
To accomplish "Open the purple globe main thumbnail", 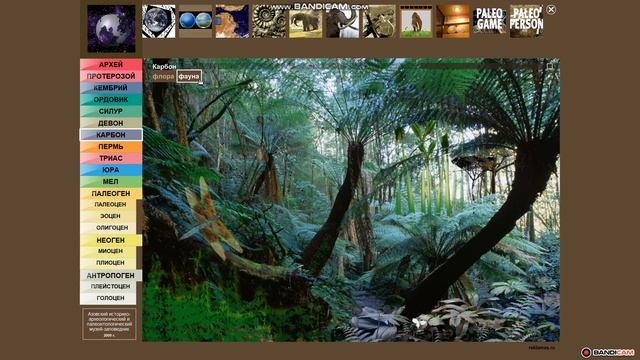I will (x=111, y=29).
